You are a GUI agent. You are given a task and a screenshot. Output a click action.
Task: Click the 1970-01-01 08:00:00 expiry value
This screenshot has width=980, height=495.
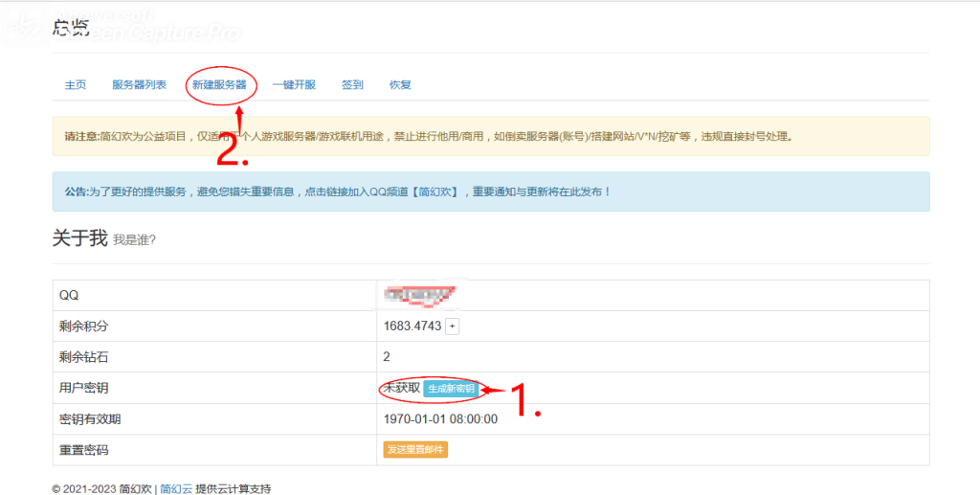(440, 418)
